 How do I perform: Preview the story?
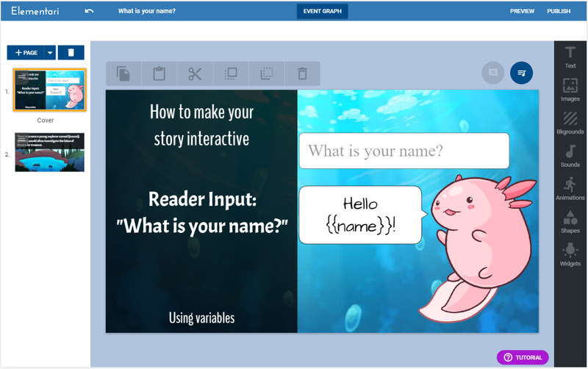point(522,11)
